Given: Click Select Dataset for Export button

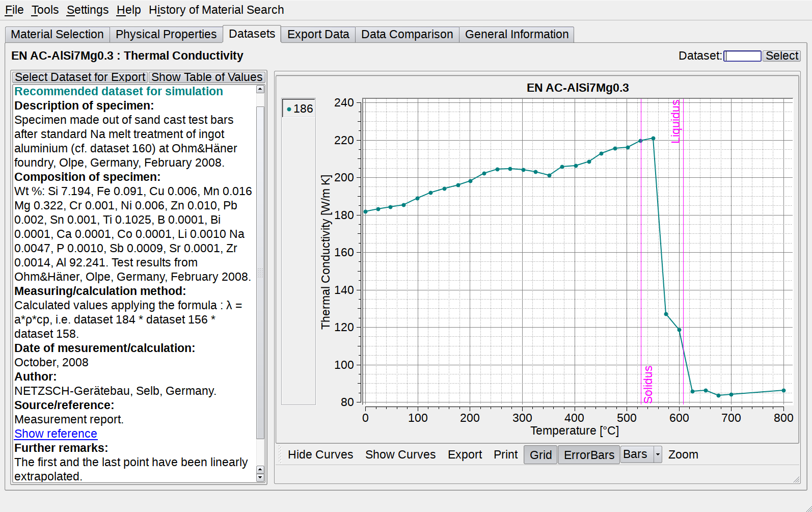Looking at the screenshot, I should pyautogui.click(x=80, y=77).
